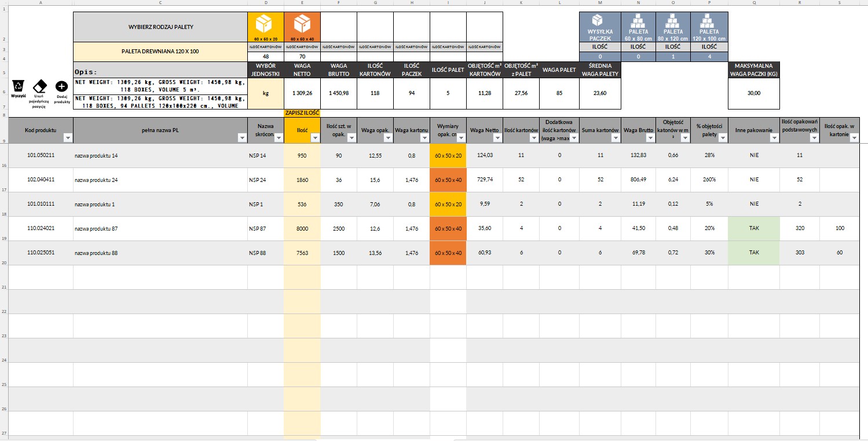Click the Wysyłka paczek package icon

coord(600,21)
